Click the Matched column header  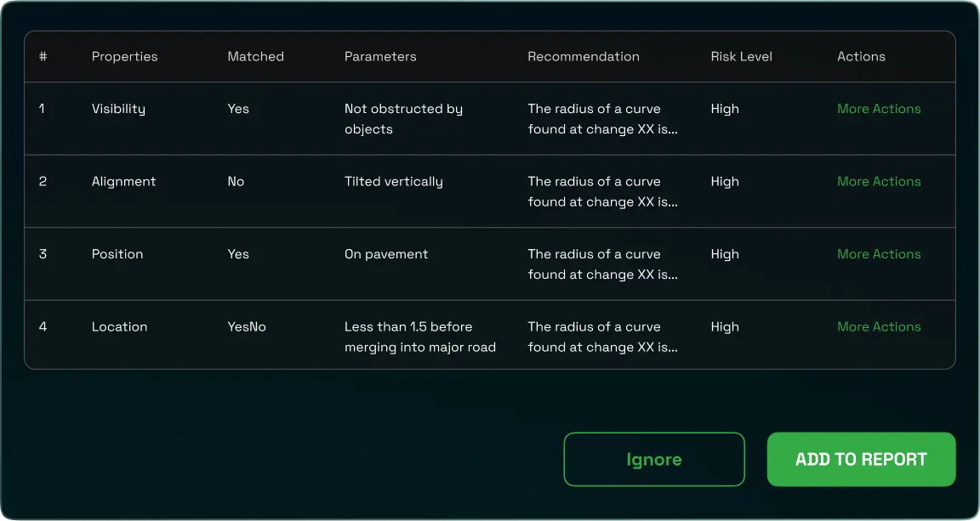(254, 56)
